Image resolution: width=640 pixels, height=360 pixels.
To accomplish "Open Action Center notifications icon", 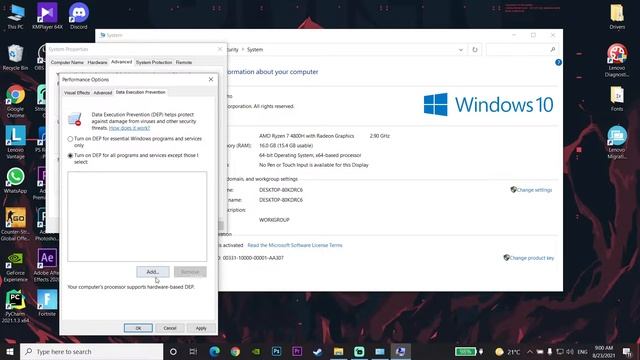I will (x=628, y=351).
